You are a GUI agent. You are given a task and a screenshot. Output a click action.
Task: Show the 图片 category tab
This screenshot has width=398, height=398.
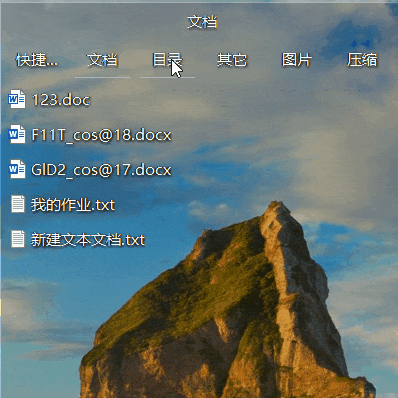click(x=297, y=60)
